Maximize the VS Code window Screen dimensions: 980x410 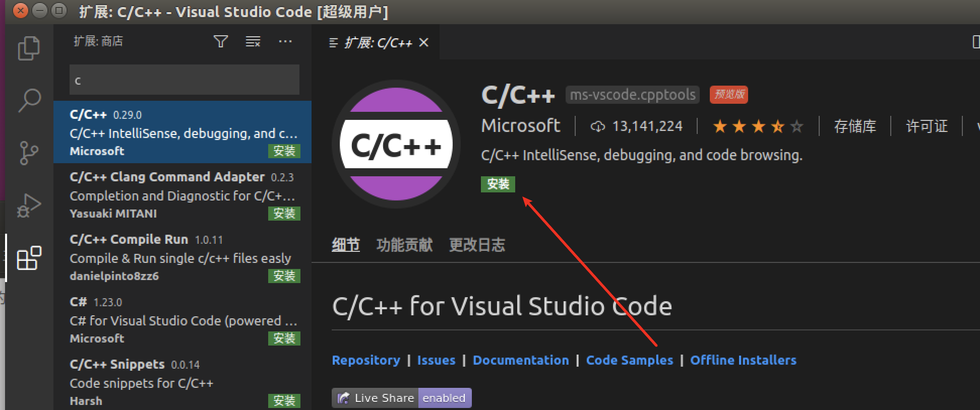point(59,11)
